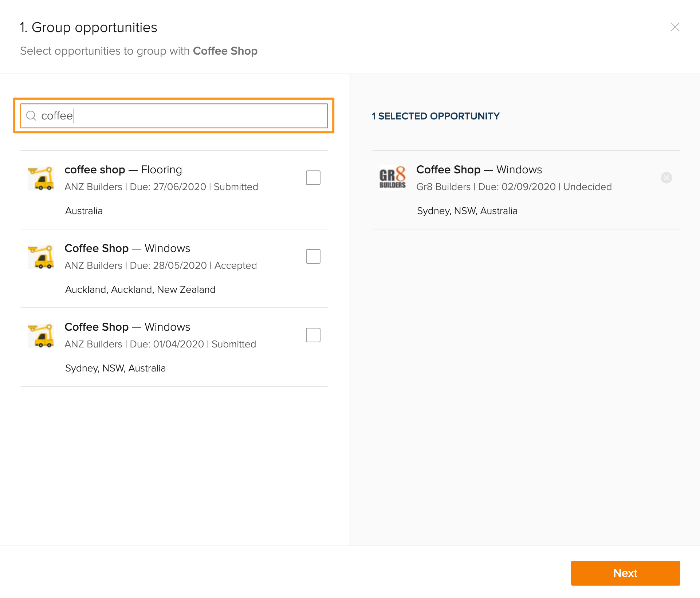
Task: Click the 1 SELECTED OPPORTUNITY header
Action: pyautogui.click(x=435, y=116)
